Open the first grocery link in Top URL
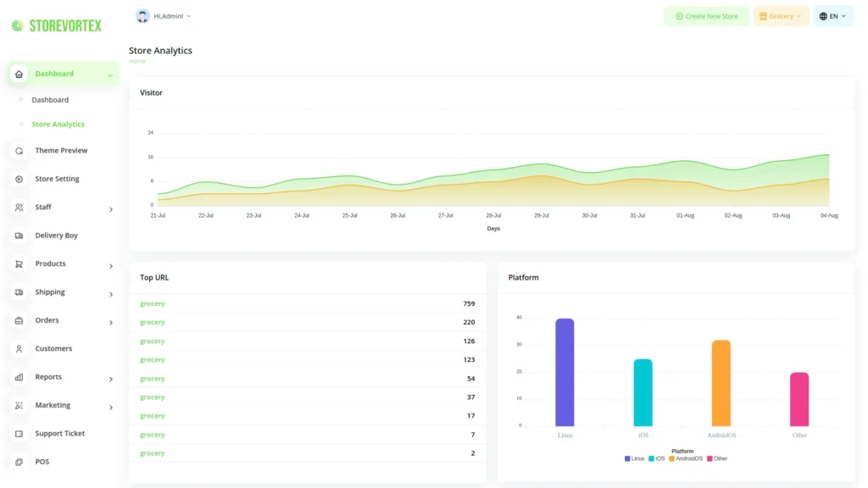868x488 pixels. [152, 303]
